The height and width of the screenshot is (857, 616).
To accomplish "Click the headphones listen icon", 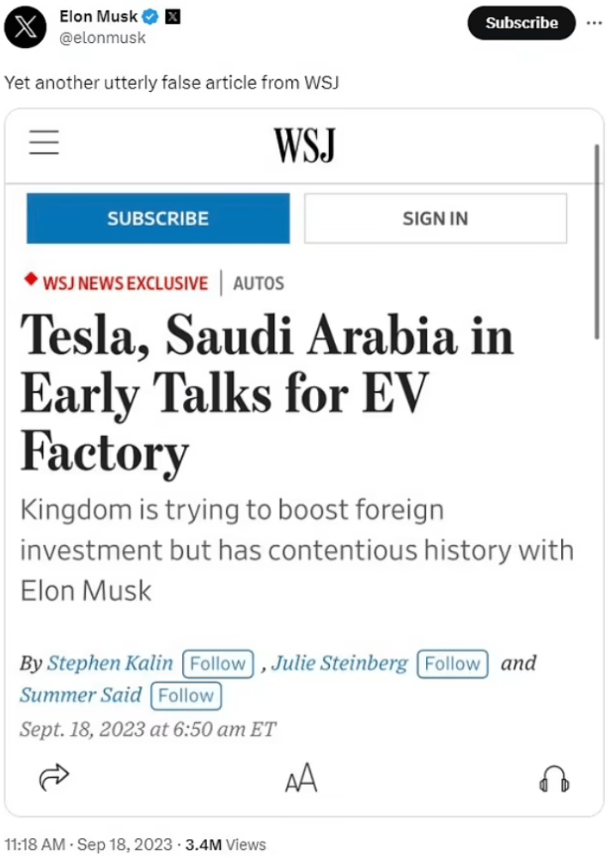I will (x=554, y=778).
